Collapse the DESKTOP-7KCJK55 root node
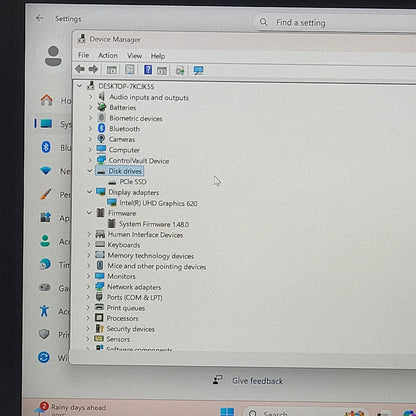 (79, 86)
